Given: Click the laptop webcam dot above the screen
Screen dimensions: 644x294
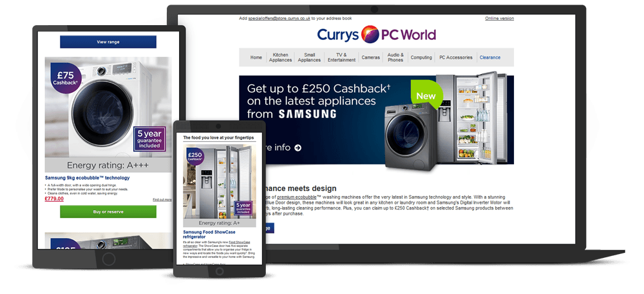Looking at the screenshot, I should (374, 8).
